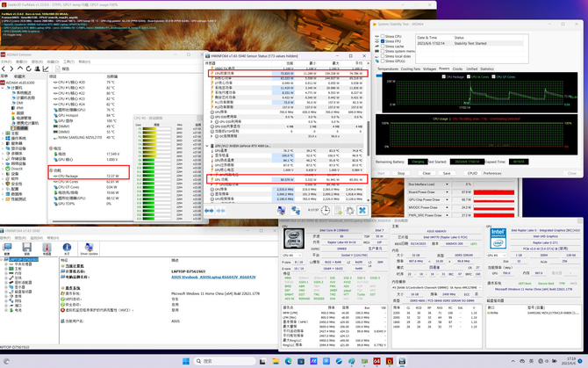
Task: Switch to Voltages tab
Action: coord(430,69)
